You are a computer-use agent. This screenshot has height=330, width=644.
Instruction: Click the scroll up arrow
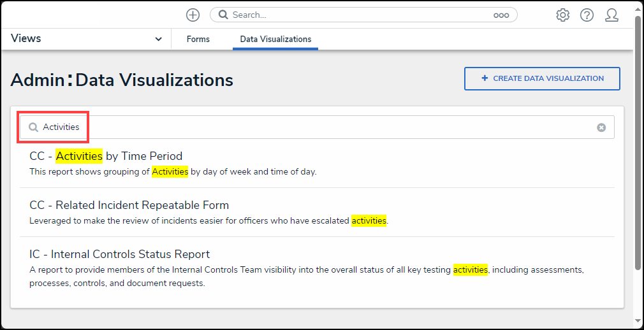tap(638, 10)
